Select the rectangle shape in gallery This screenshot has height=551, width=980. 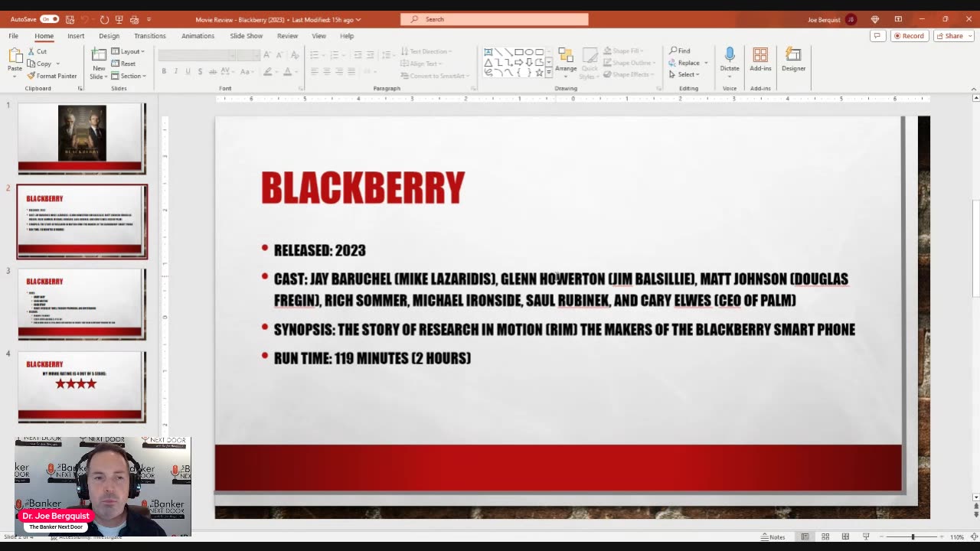point(519,52)
